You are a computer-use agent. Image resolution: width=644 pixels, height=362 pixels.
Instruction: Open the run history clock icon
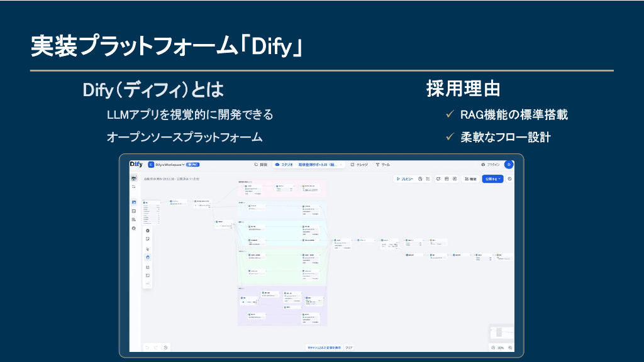point(420,179)
